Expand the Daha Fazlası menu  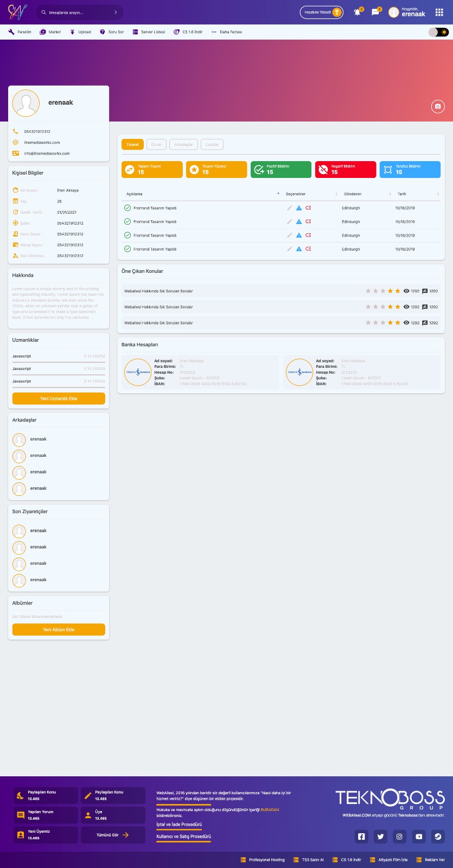pos(227,32)
